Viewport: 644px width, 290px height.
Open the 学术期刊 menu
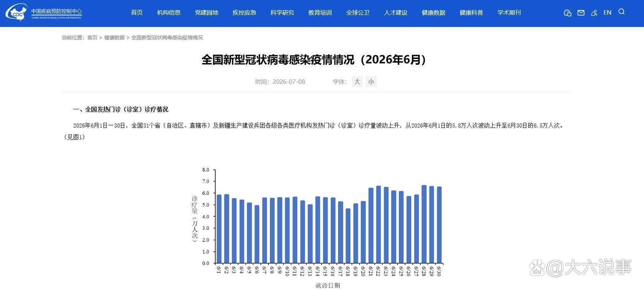pyautogui.click(x=509, y=13)
